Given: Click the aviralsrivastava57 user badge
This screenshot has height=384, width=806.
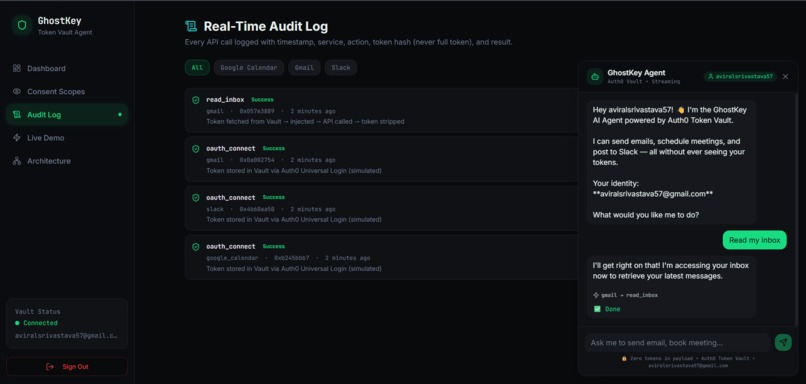Looking at the screenshot, I should [740, 76].
